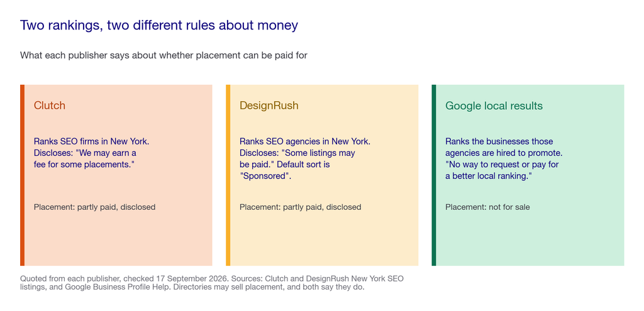Click the Clutch description about SEO firms

pyautogui.click(x=92, y=153)
